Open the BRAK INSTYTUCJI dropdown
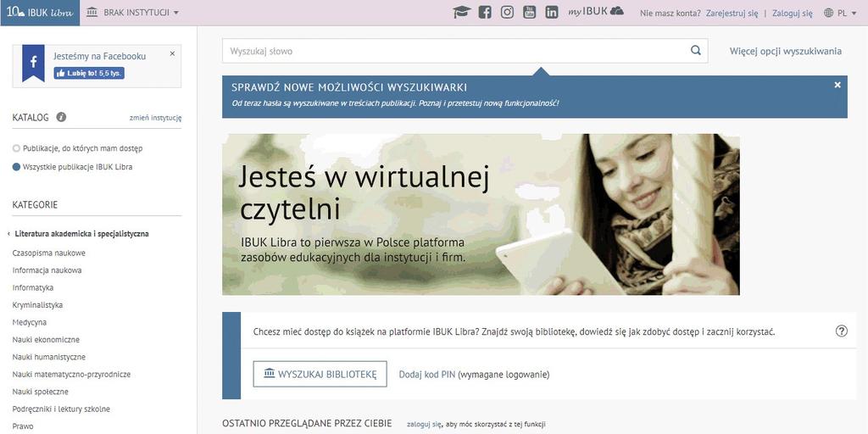The width and height of the screenshot is (868, 434). 133,13
